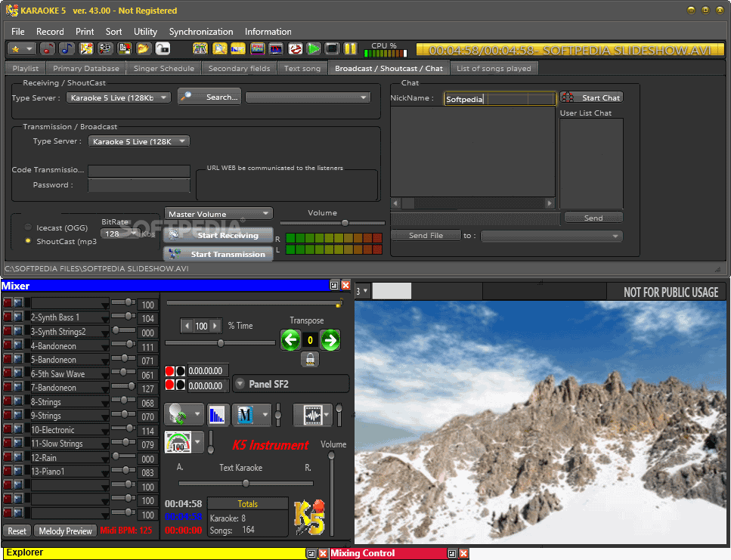Click the TV screen toolbar icon
Image resolution: width=731 pixels, height=560 pixels.
277,48
